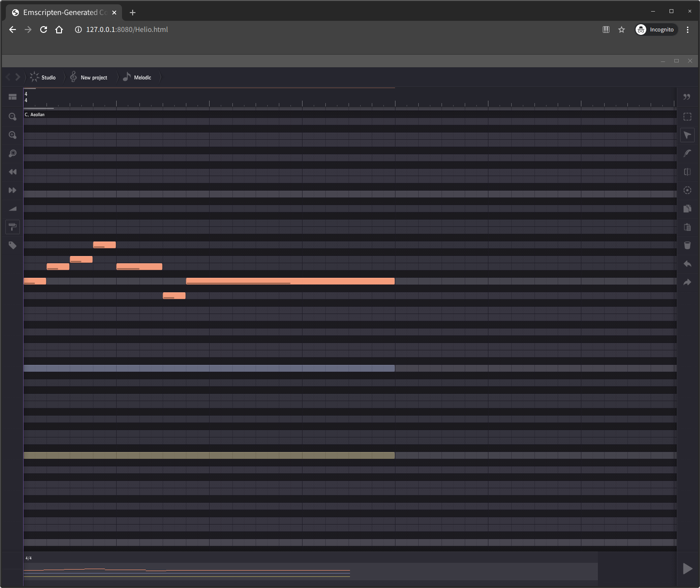
Task: Open a new browser tab
Action: [133, 13]
